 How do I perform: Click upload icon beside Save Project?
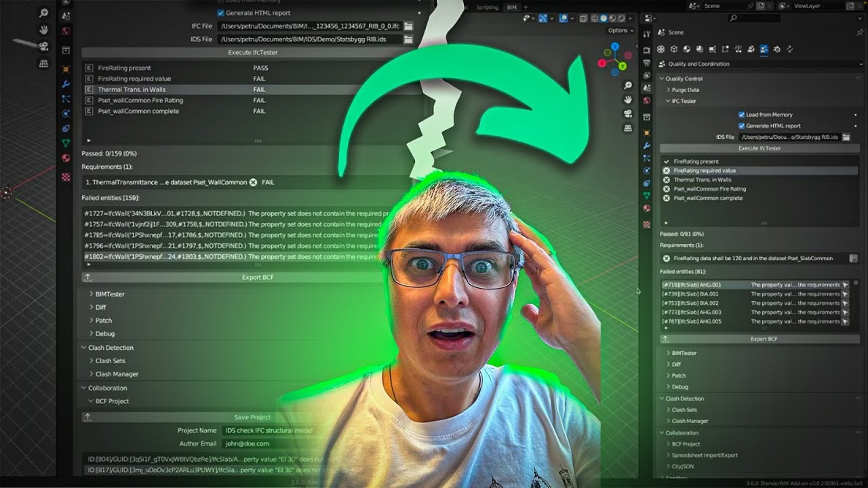pos(87,418)
